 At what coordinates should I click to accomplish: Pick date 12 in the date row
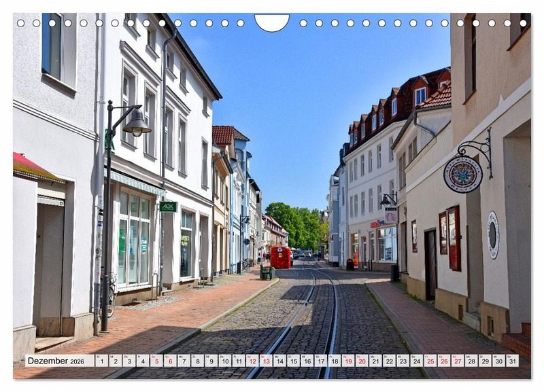coord(252,361)
